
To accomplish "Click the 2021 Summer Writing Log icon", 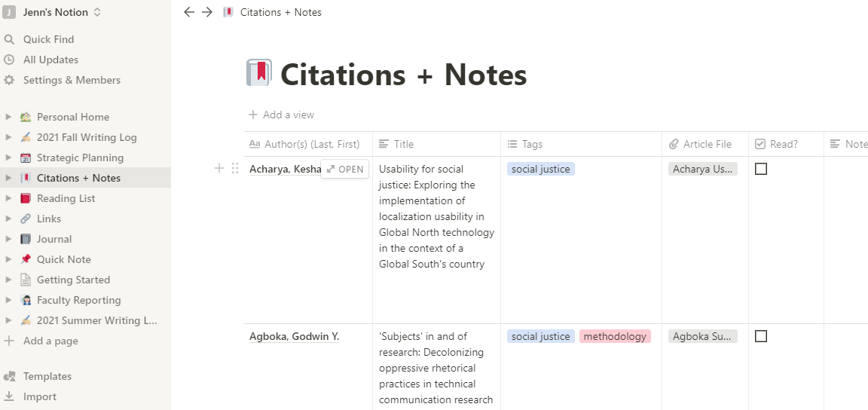I will point(26,321).
